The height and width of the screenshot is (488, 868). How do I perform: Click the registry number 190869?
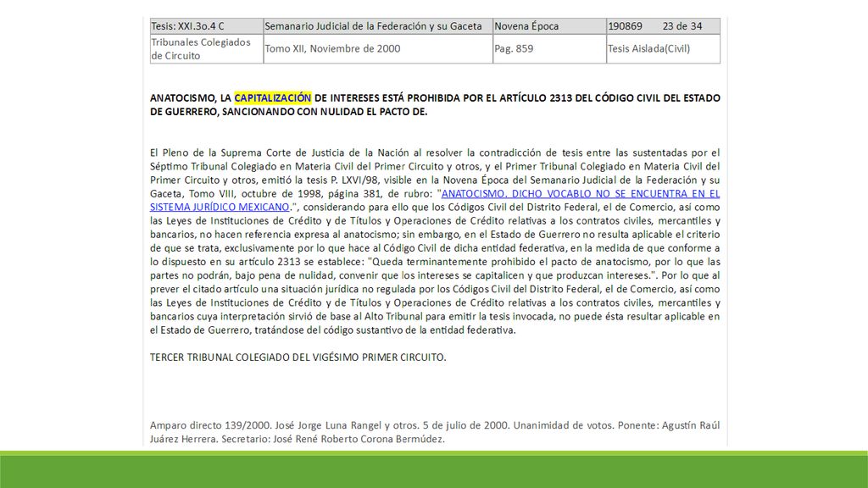point(625,26)
